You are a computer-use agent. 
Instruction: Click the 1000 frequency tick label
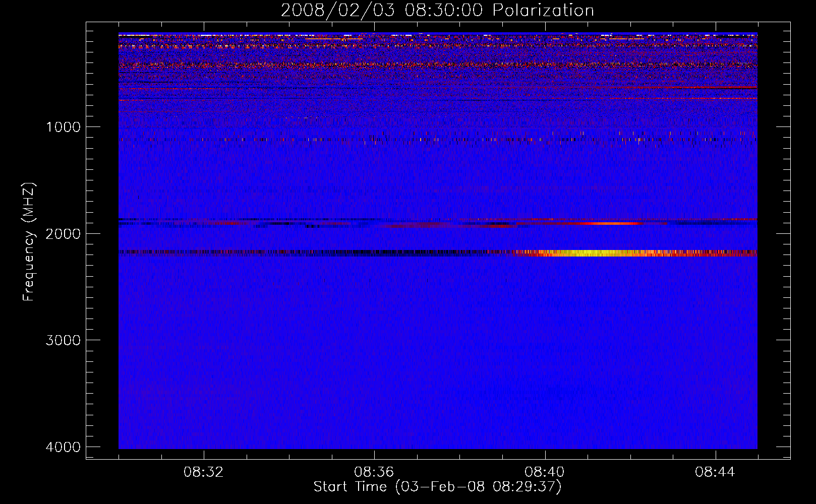[63, 127]
